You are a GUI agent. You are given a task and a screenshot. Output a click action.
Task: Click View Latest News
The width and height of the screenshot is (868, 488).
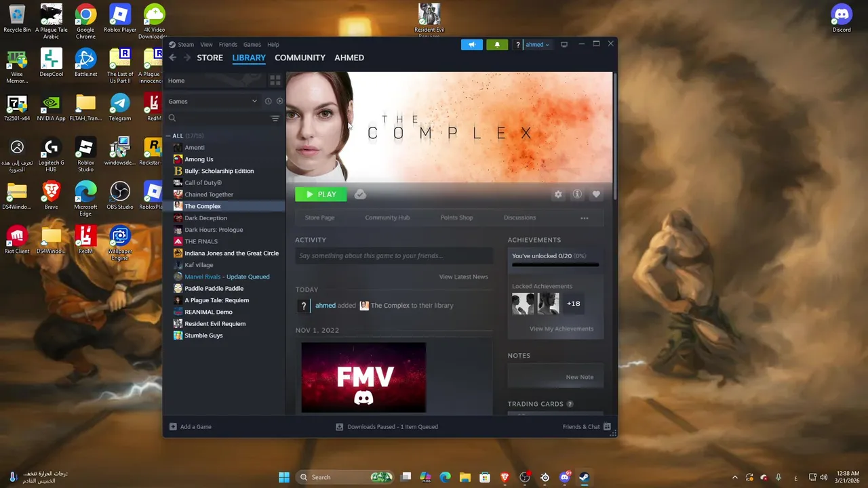[463, 277]
